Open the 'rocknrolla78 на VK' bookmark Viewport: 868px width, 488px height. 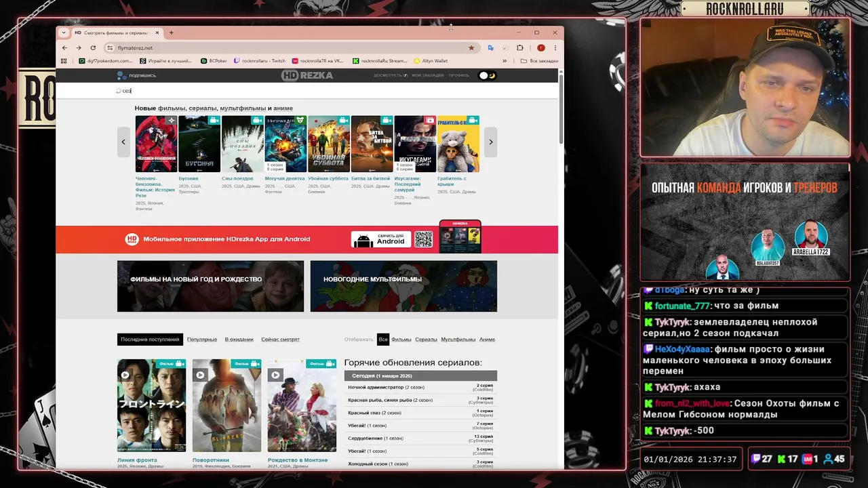click(x=318, y=60)
